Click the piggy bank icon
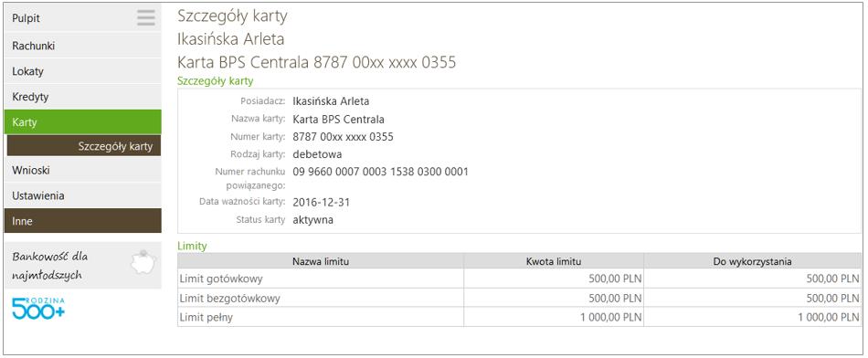The width and height of the screenshot is (868, 358). [x=143, y=262]
